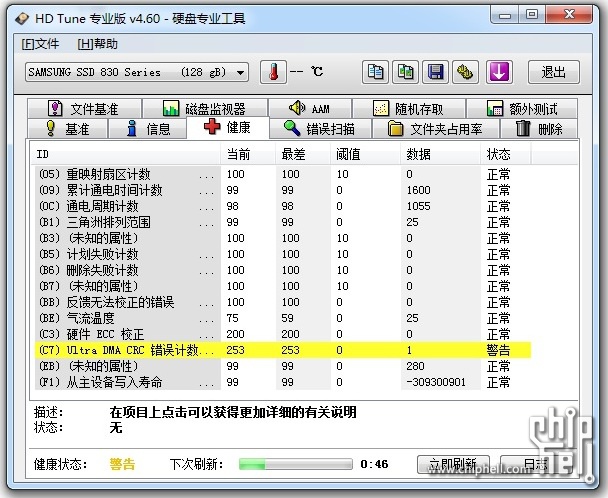Image resolution: width=608 pixels, height=498 pixels.
Task: Click the 立即刷新 refresh now button
Action: (x=452, y=464)
